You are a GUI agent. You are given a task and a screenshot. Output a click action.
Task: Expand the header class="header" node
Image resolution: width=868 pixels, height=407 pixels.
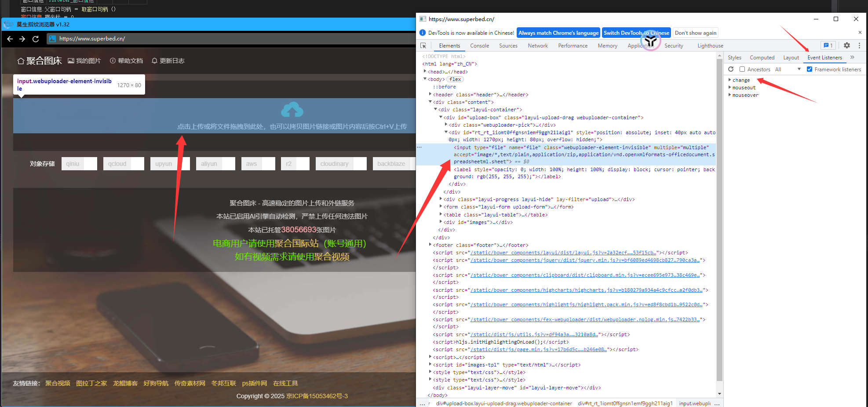(x=430, y=94)
